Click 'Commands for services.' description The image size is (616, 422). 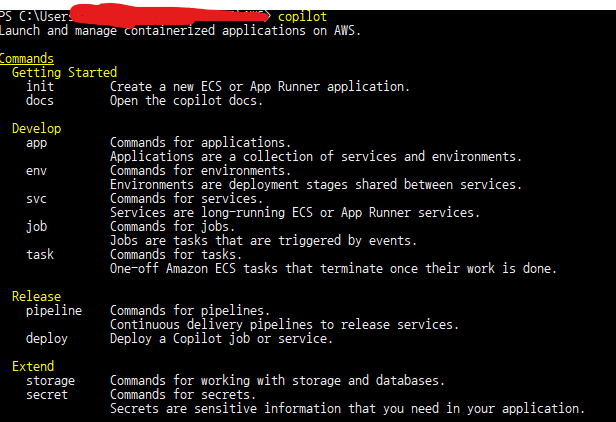tap(186, 199)
